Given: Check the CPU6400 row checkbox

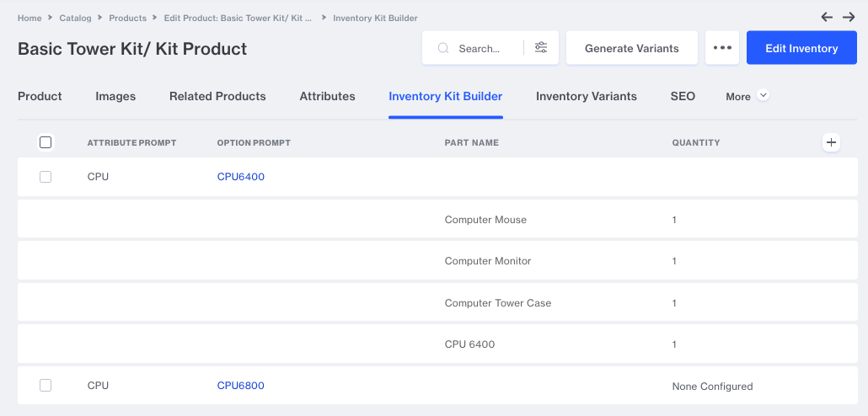Looking at the screenshot, I should pos(46,177).
